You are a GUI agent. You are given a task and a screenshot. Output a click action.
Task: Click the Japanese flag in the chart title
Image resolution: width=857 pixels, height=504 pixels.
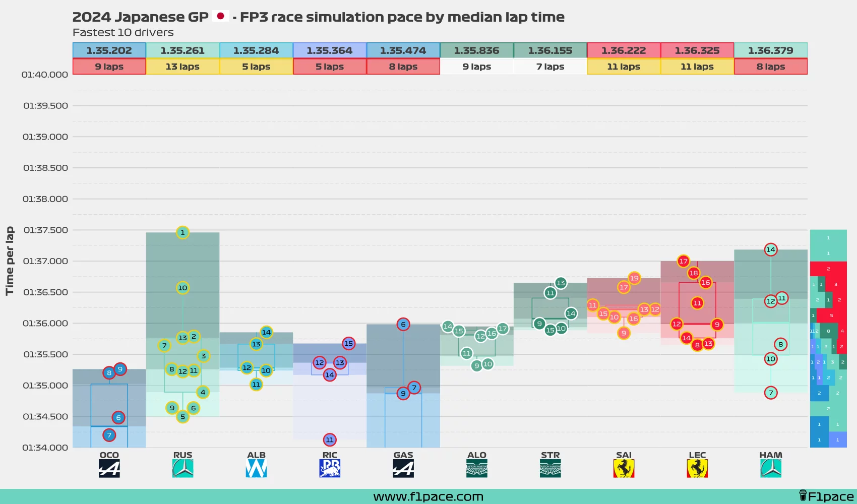pyautogui.click(x=220, y=15)
